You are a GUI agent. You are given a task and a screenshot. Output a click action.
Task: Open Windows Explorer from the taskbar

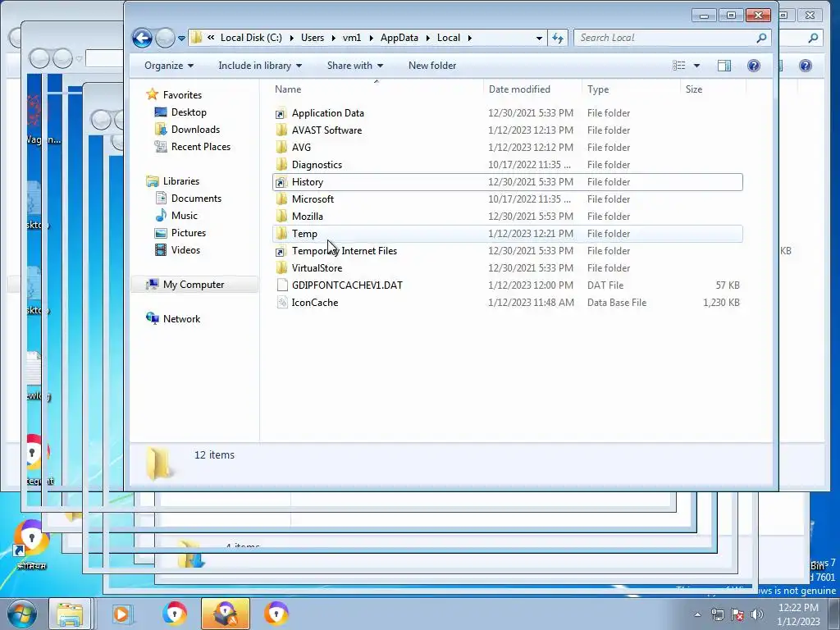70,614
